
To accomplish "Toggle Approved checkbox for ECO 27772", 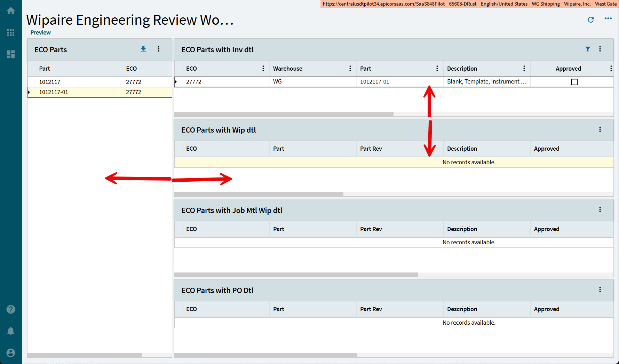I will (574, 82).
